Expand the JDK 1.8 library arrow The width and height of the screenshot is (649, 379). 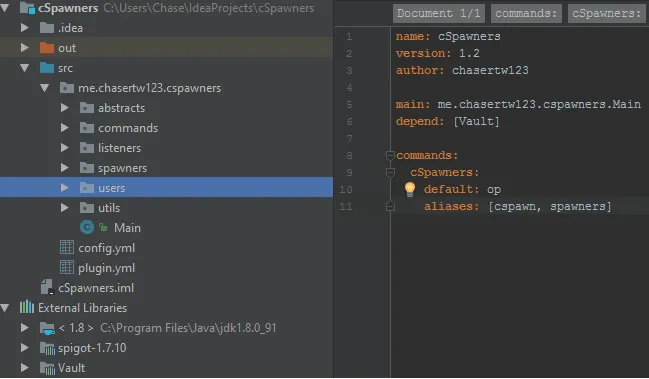pyautogui.click(x=24, y=328)
